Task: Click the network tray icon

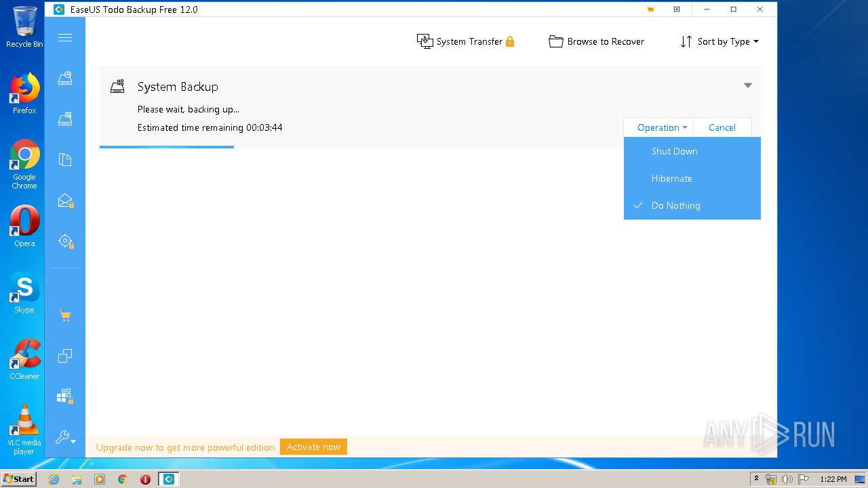Action: click(x=771, y=479)
